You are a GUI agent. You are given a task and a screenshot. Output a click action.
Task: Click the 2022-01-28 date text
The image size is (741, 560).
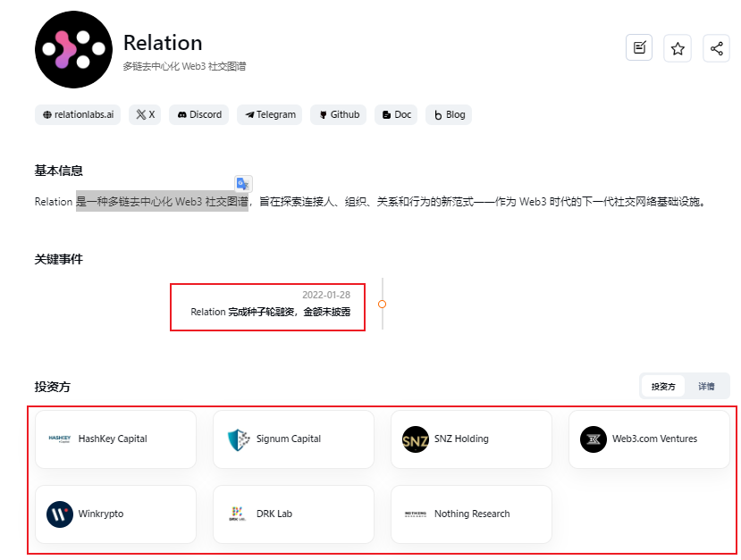[326, 295]
